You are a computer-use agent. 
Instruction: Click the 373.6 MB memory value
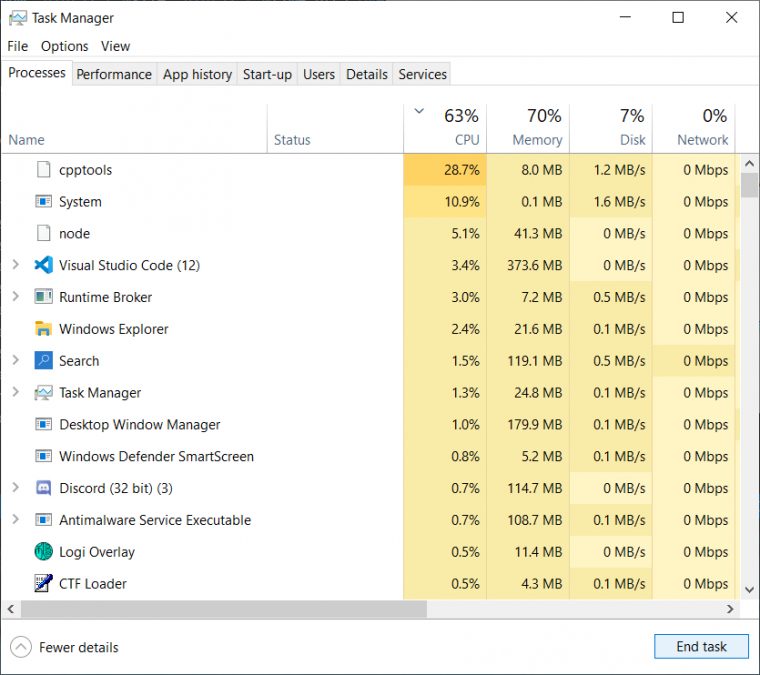pyautogui.click(x=535, y=266)
